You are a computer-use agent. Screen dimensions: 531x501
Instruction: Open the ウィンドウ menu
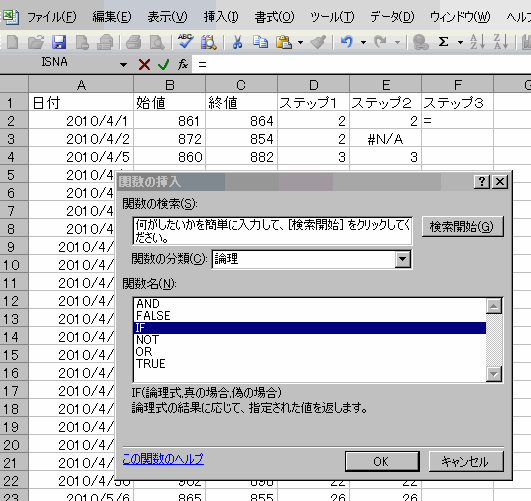pyautogui.click(x=460, y=17)
